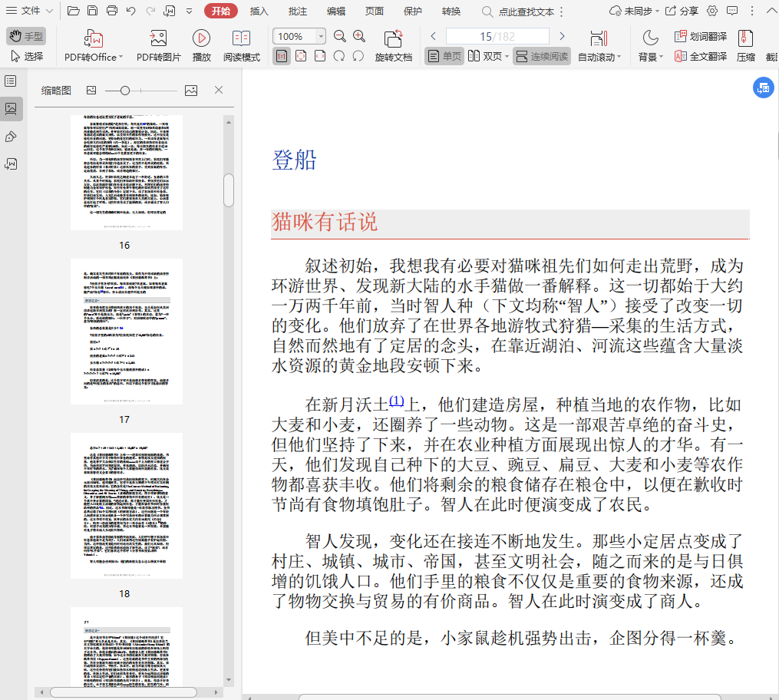Switch to the 批注 tab

click(298, 11)
